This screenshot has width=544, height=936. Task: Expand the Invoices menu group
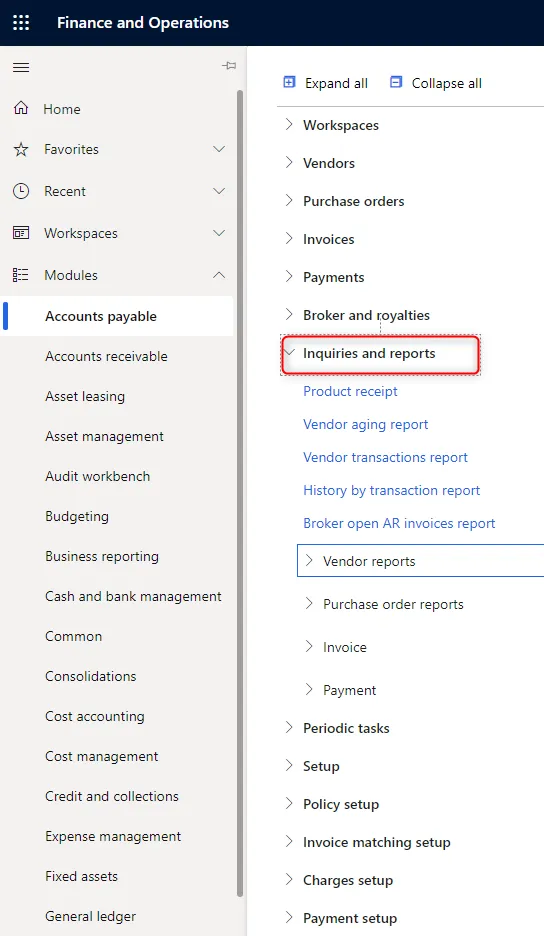coord(290,239)
